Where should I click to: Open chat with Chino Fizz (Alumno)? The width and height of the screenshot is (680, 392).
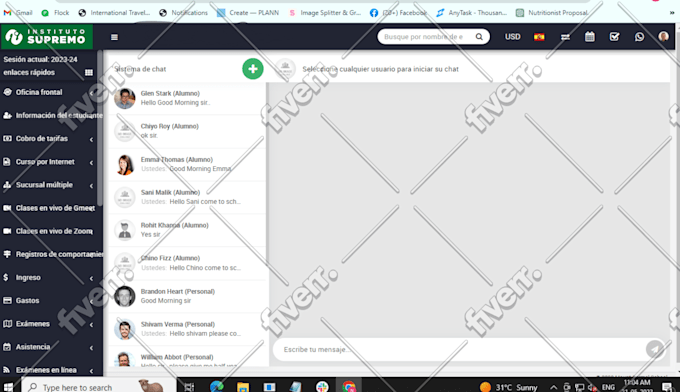[187, 263]
